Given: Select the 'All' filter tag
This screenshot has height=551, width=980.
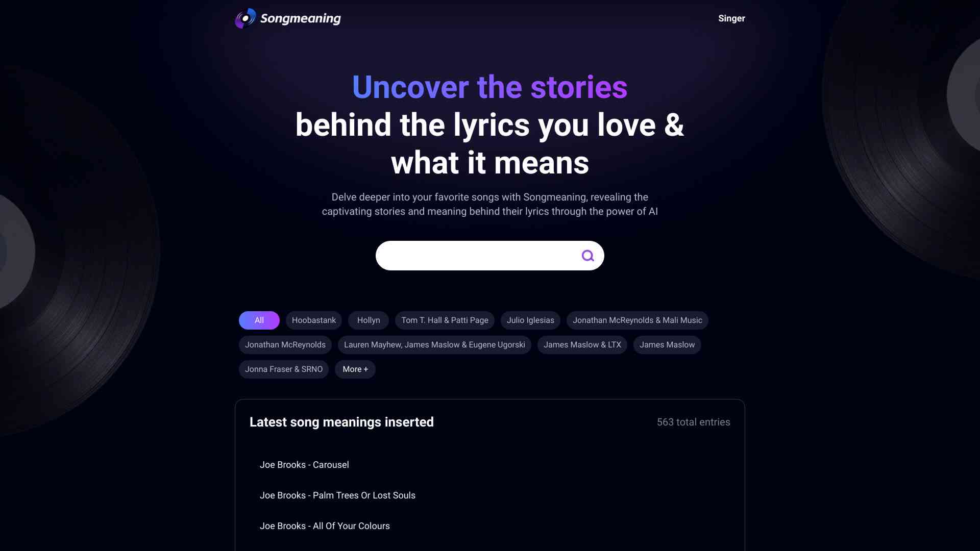Looking at the screenshot, I should [x=259, y=320].
